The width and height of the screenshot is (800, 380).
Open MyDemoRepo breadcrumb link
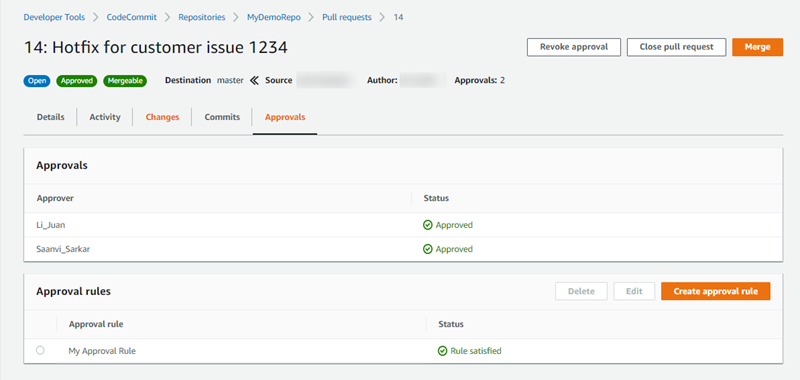coord(273,17)
